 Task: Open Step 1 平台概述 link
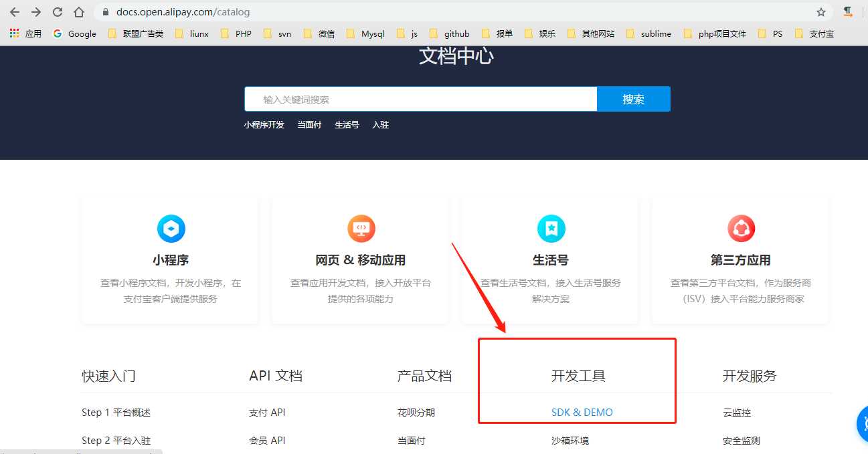click(116, 413)
